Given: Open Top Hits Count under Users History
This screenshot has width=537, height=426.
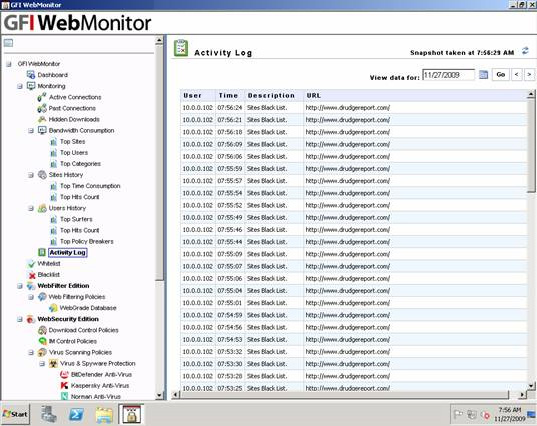Looking at the screenshot, I should (79, 230).
